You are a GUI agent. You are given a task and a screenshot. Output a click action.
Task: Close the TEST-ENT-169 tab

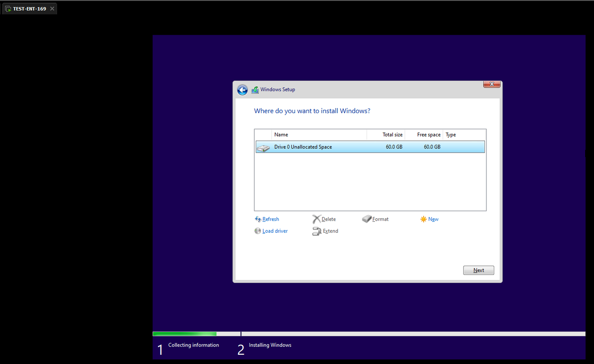[52, 9]
